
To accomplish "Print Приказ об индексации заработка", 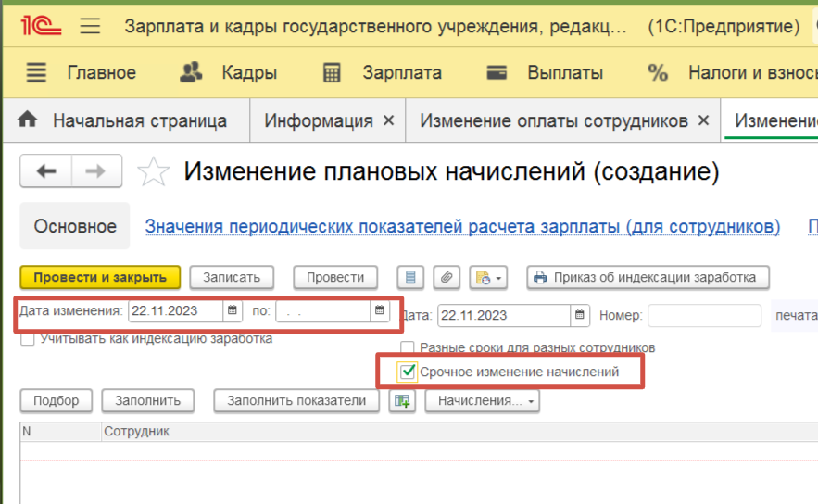I will click(x=648, y=278).
